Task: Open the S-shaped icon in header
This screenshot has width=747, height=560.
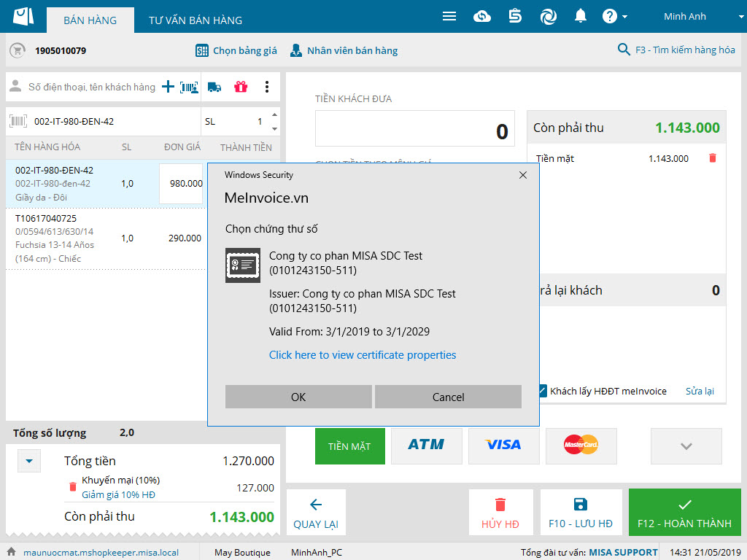Action: pos(515,16)
